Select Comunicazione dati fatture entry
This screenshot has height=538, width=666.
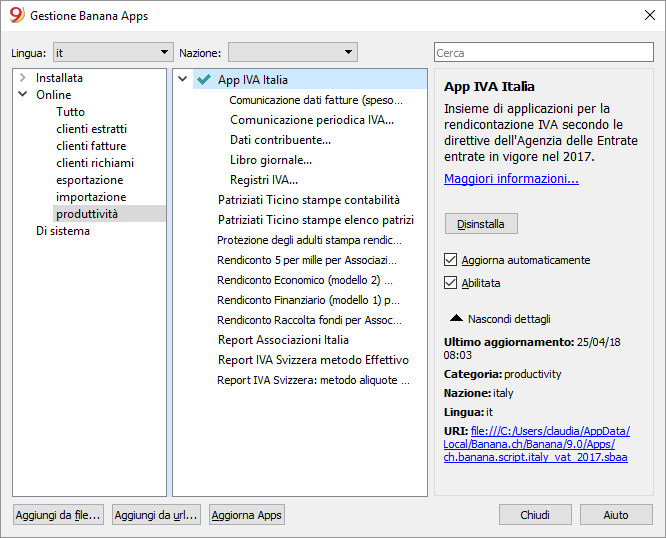316,100
